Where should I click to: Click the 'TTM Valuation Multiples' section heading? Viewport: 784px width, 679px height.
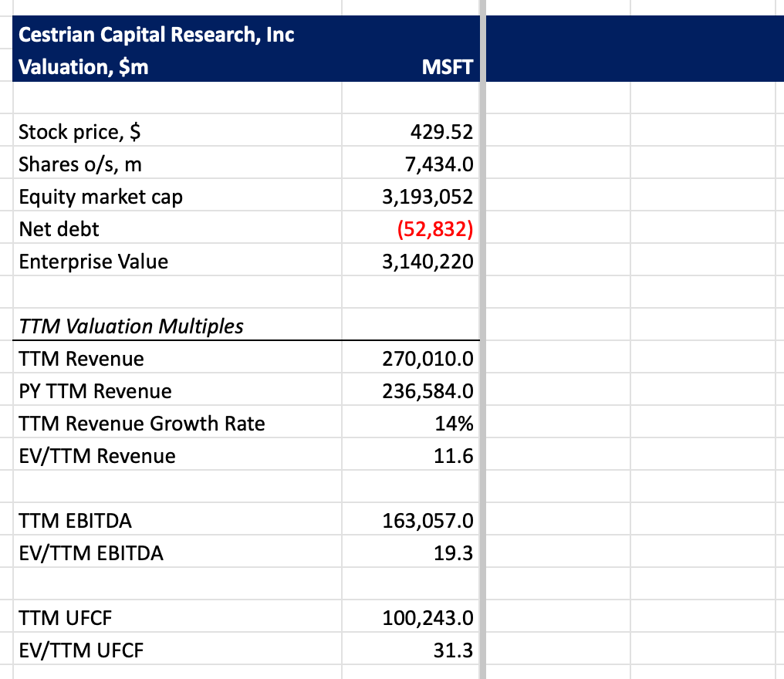click(x=130, y=326)
